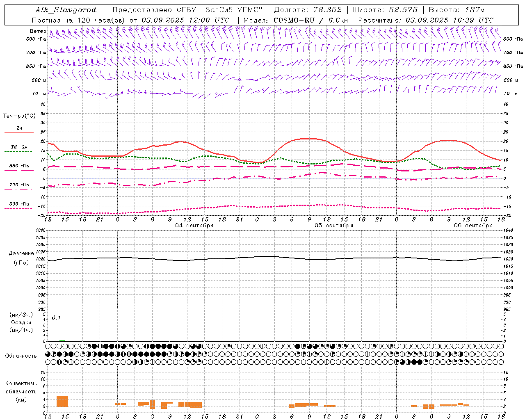Click the (км) unit label of convective cloudiness

coord(21,399)
